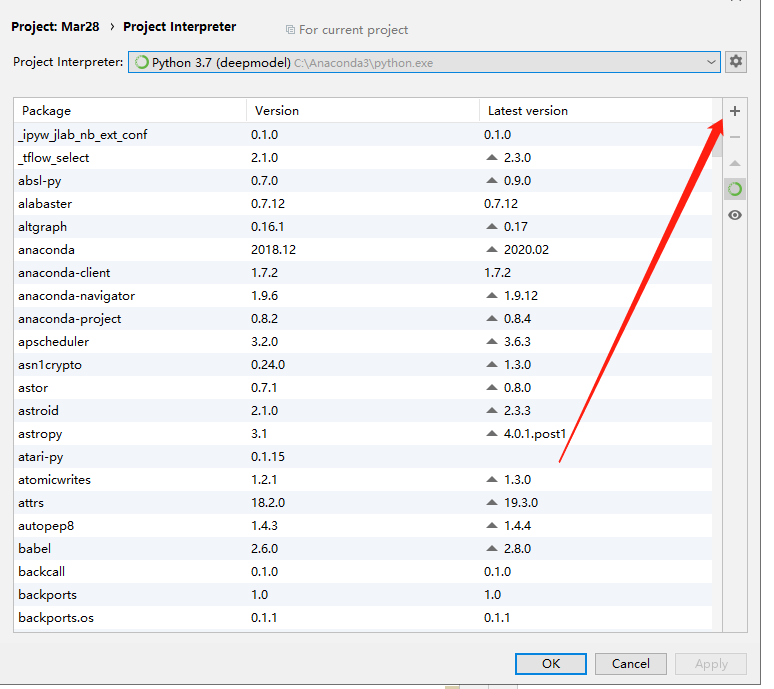Select the astor package
Viewport: 774px width, 689px height.
[x=363, y=388]
